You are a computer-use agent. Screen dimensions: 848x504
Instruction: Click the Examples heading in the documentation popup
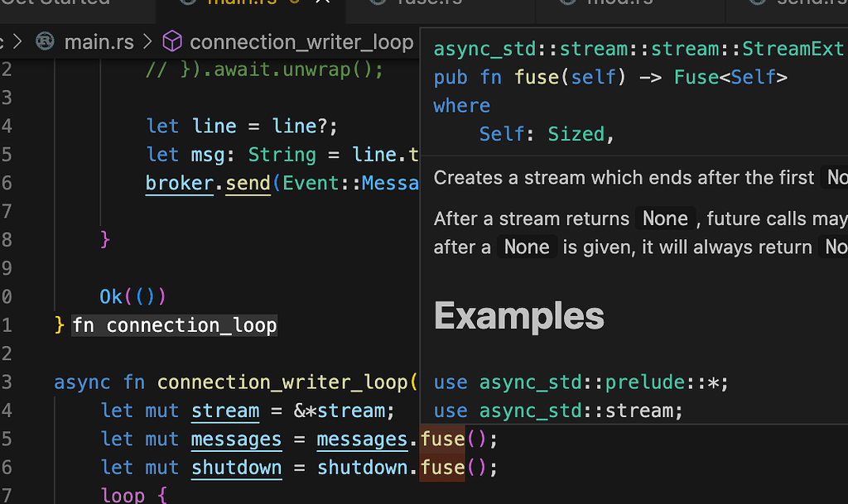click(x=518, y=315)
